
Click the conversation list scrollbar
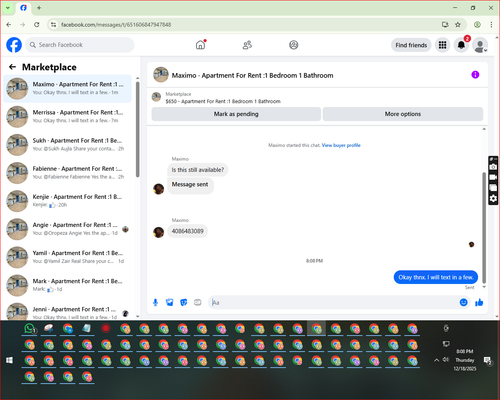tap(138, 130)
